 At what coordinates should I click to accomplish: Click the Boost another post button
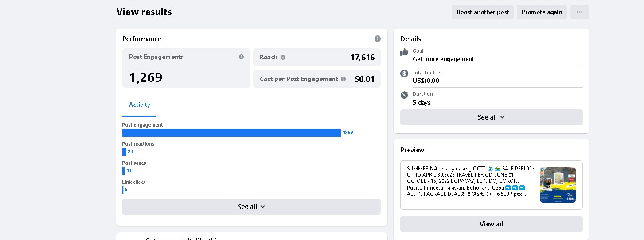point(483,12)
